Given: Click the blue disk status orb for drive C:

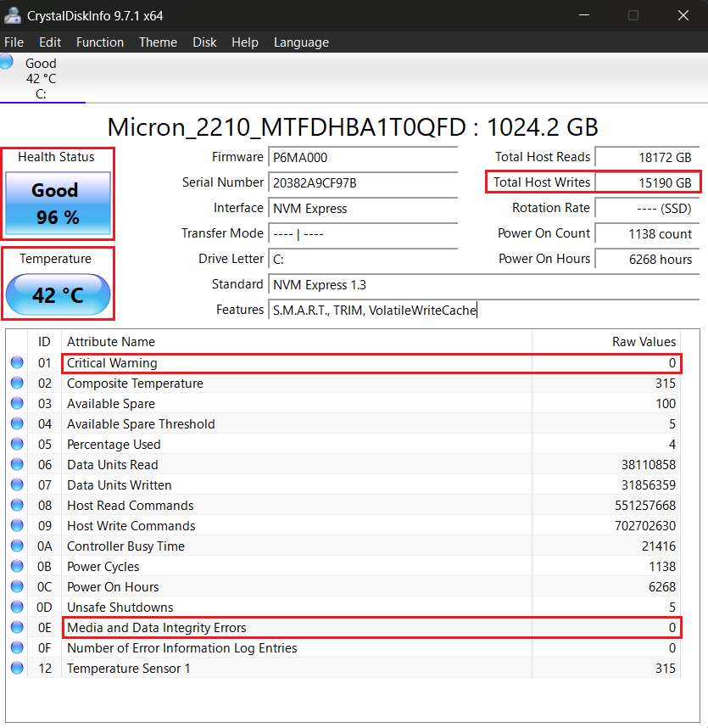Looking at the screenshot, I should pyautogui.click(x=7, y=62).
